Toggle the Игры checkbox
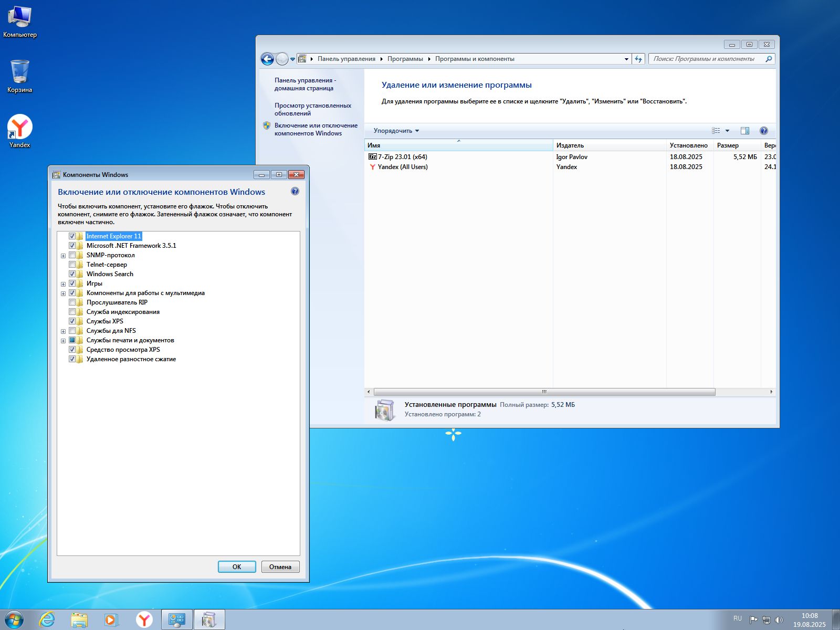 [x=72, y=283]
